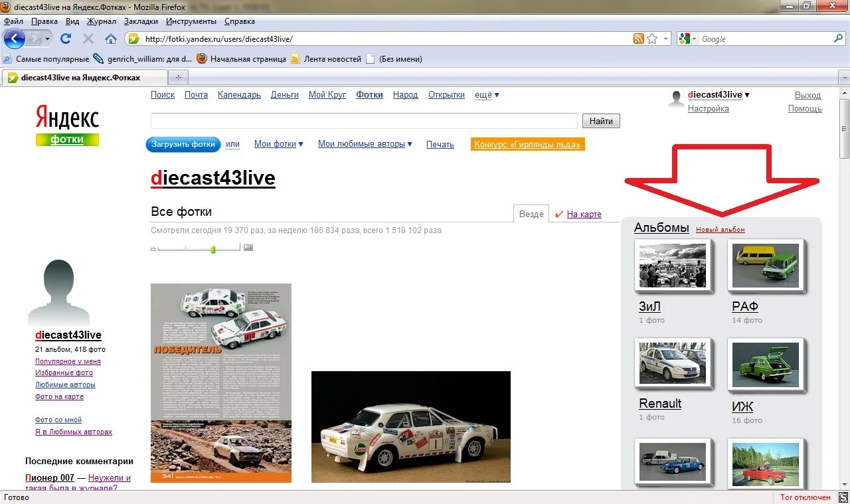Create album via Новый альбом link
This screenshot has width=850, height=504.
click(x=721, y=230)
